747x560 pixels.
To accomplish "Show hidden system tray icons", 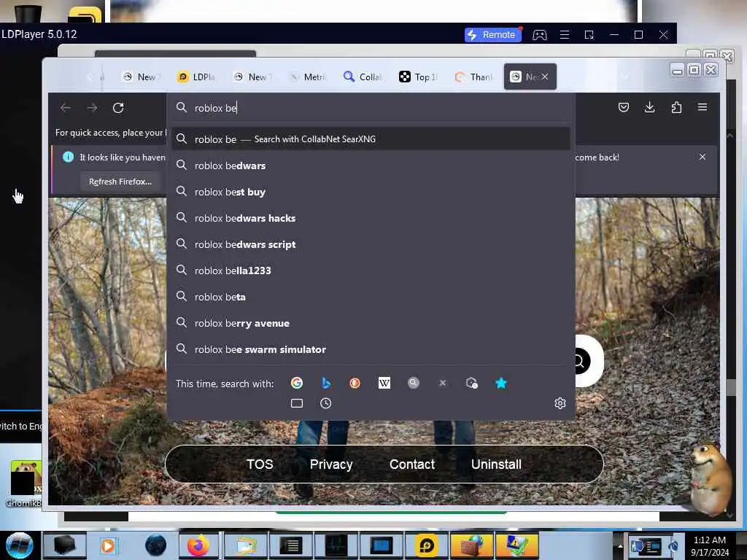I will coord(620,545).
